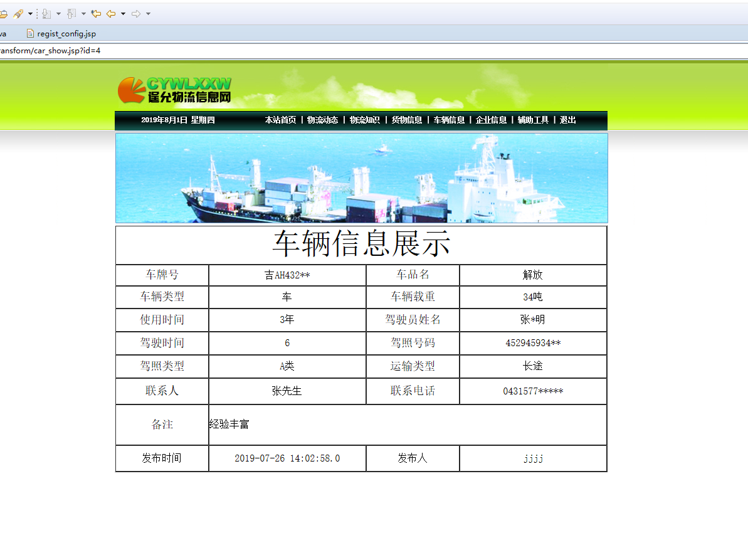Click the CYWLXXW site logo
The image size is (748, 560).
pyautogui.click(x=174, y=90)
